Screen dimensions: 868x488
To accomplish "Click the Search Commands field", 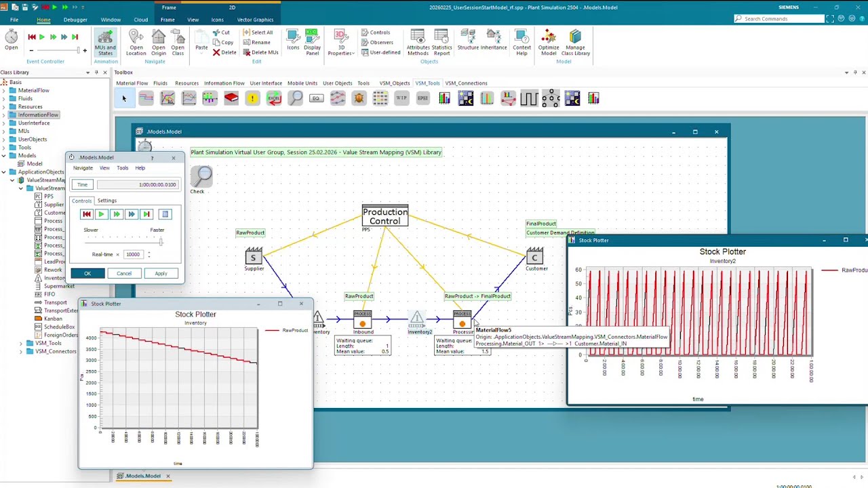I will tap(780, 19).
